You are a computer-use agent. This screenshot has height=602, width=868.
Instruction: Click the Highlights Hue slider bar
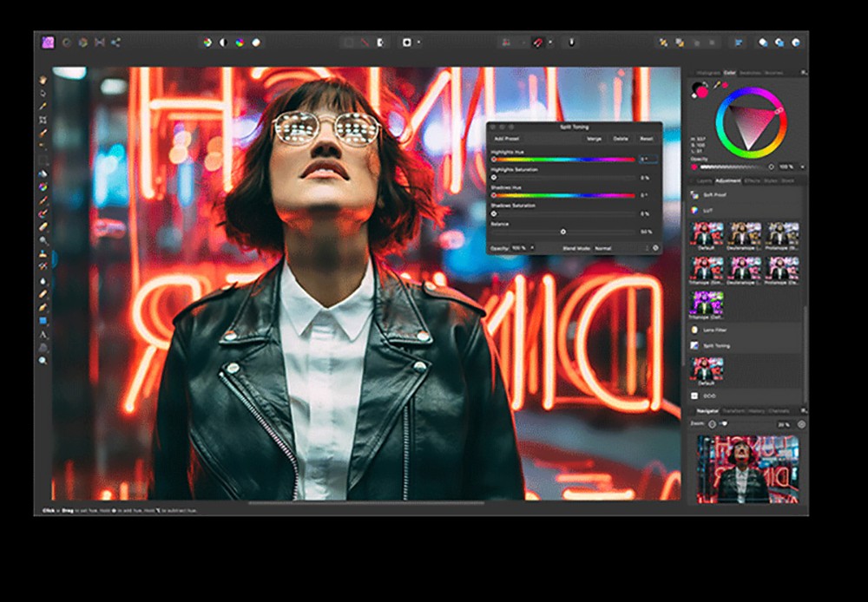(x=562, y=160)
